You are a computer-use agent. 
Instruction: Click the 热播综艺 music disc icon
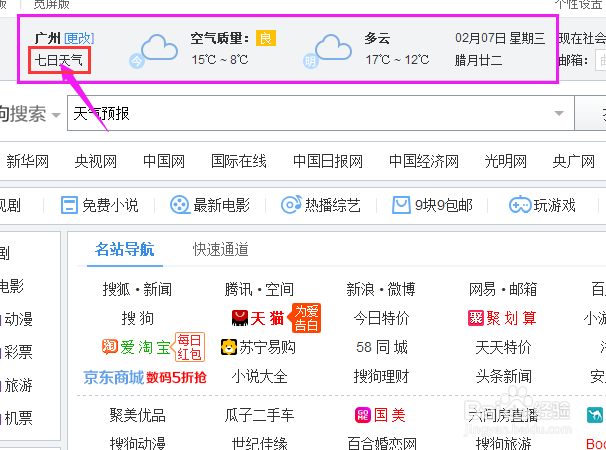coord(291,205)
